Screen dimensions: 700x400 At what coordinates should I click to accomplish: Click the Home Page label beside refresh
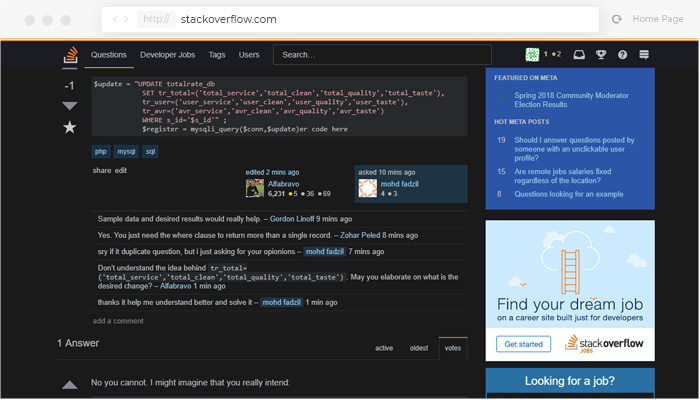tap(658, 19)
